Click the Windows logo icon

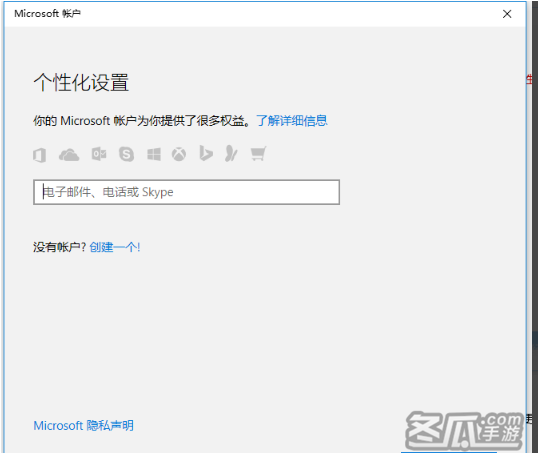[154, 154]
